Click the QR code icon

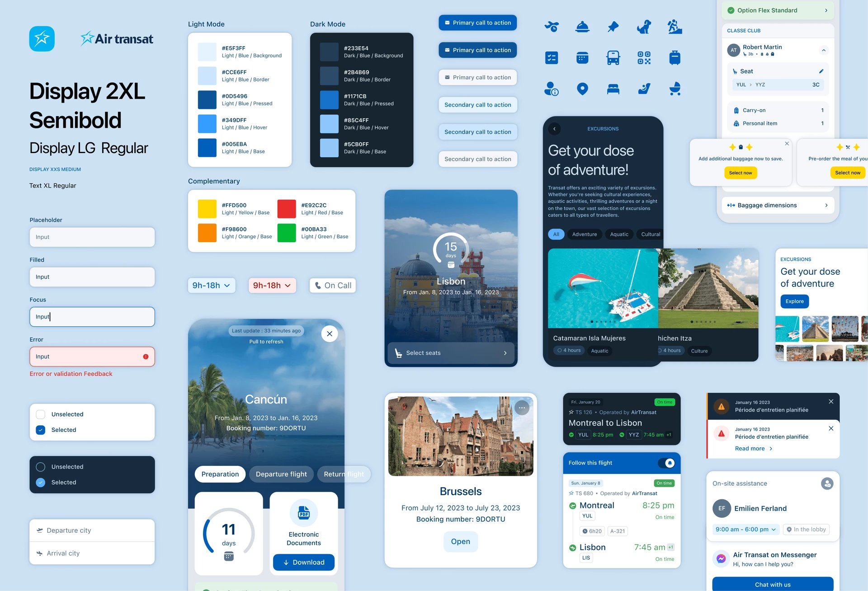pos(644,58)
